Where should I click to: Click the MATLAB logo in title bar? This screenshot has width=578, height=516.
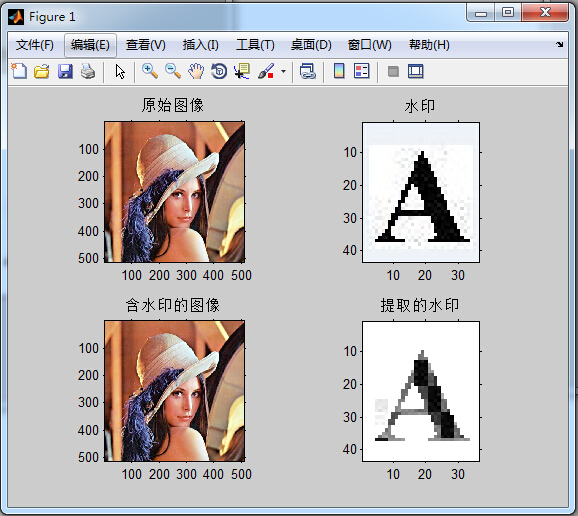coord(16,17)
